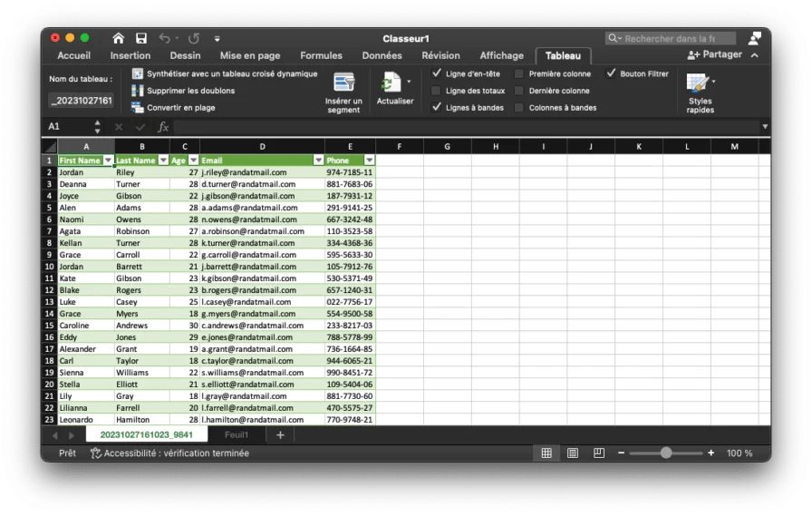
Task: Open the Styles rapides gallery icon
Action: [x=698, y=83]
